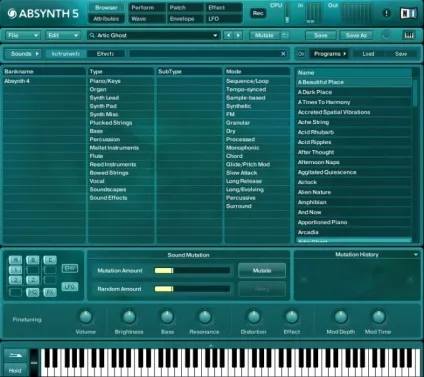Click the FX module in patch overview
The image size is (424, 377).
click(x=50, y=292)
